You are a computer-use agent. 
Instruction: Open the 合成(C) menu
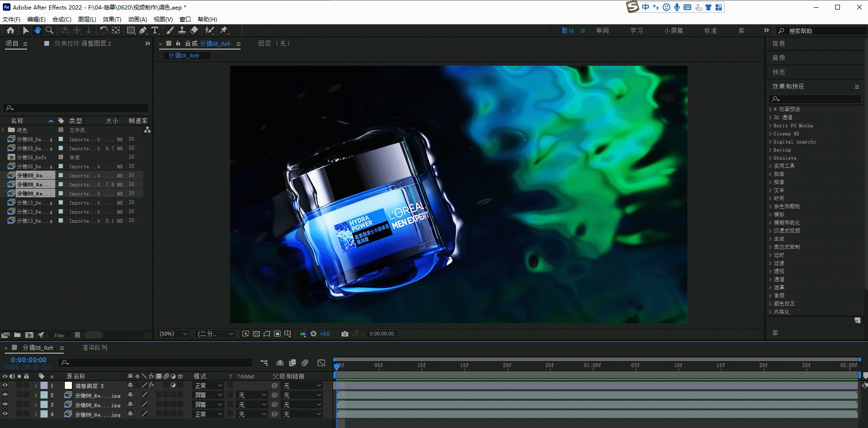(x=62, y=20)
